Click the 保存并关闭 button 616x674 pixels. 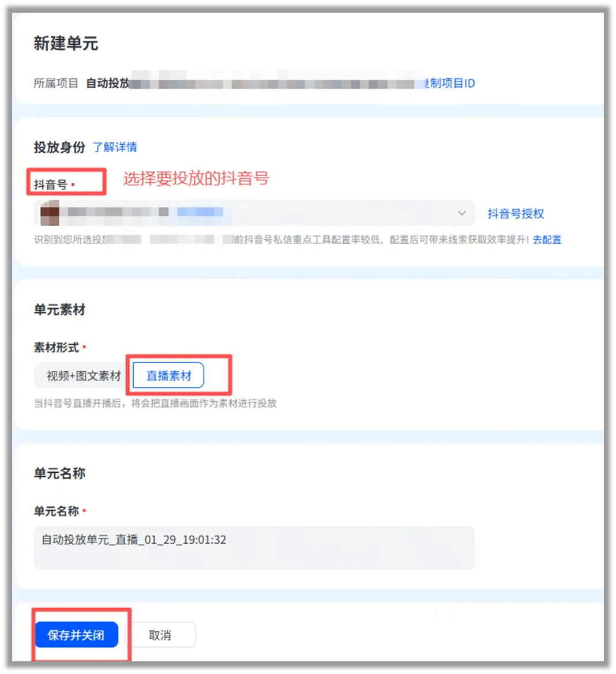coord(77,634)
